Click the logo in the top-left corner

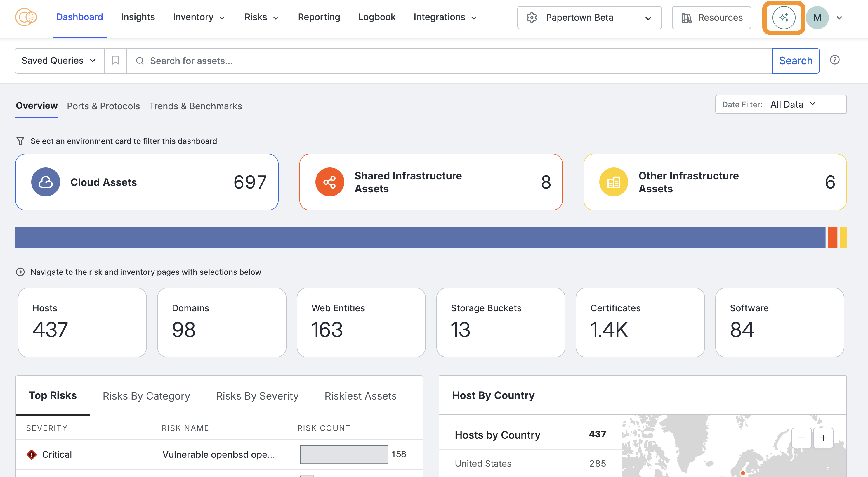[x=26, y=17]
